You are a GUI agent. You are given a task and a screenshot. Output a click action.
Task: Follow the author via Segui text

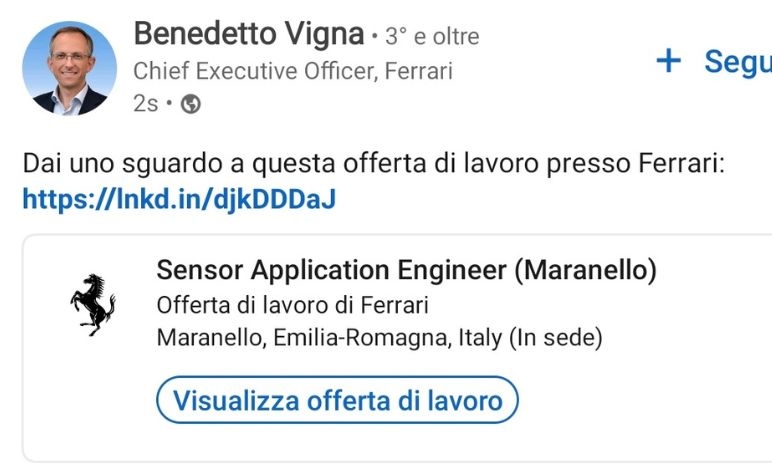click(738, 63)
